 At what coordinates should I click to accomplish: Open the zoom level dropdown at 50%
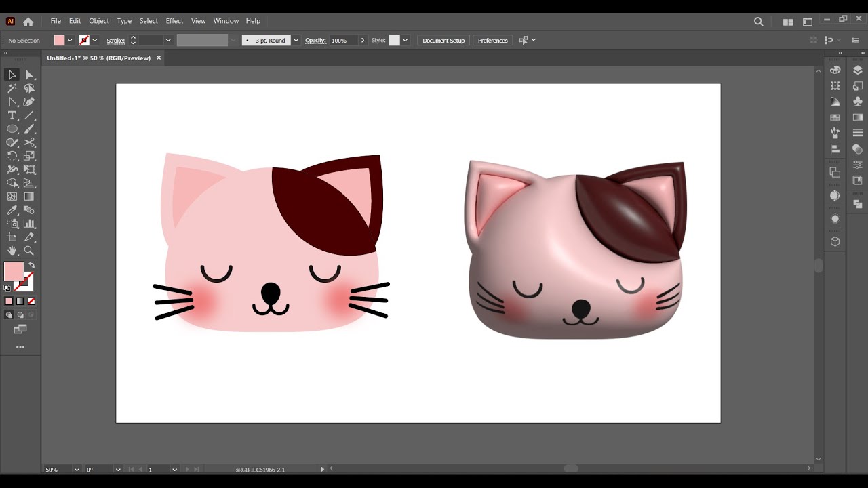click(x=77, y=469)
